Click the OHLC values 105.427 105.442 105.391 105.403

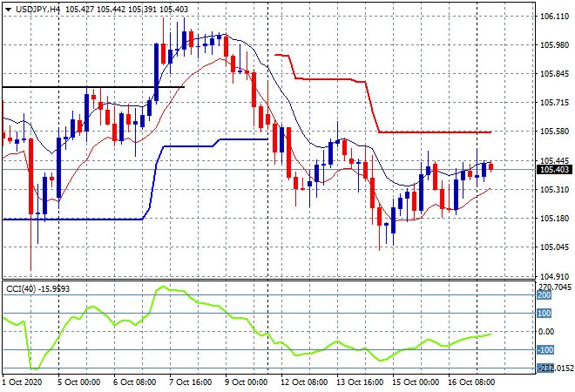point(126,10)
